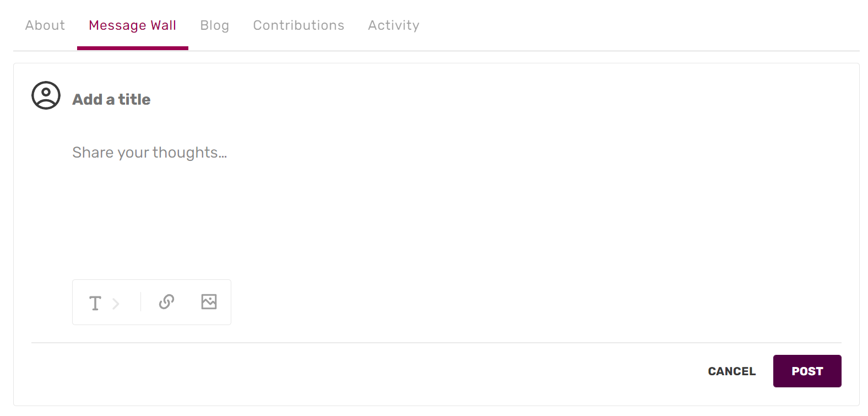Focus the Add a title field

point(112,99)
